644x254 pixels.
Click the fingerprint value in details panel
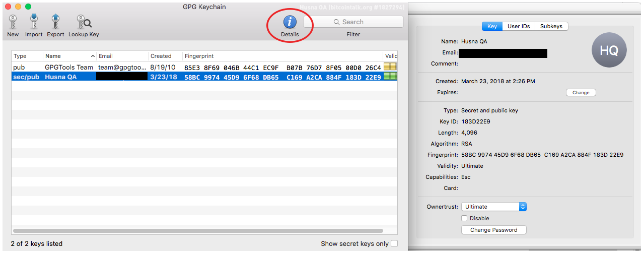pyautogui.click(x=542, y=155)
